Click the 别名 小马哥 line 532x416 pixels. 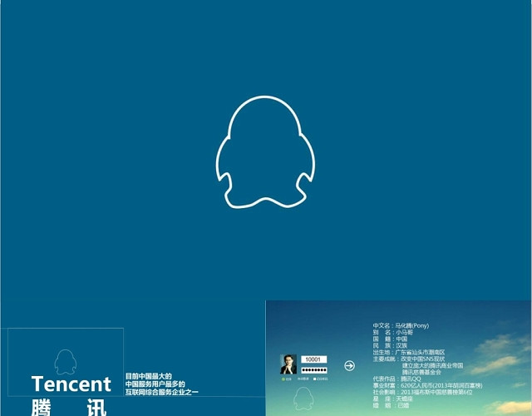point(393,333)
